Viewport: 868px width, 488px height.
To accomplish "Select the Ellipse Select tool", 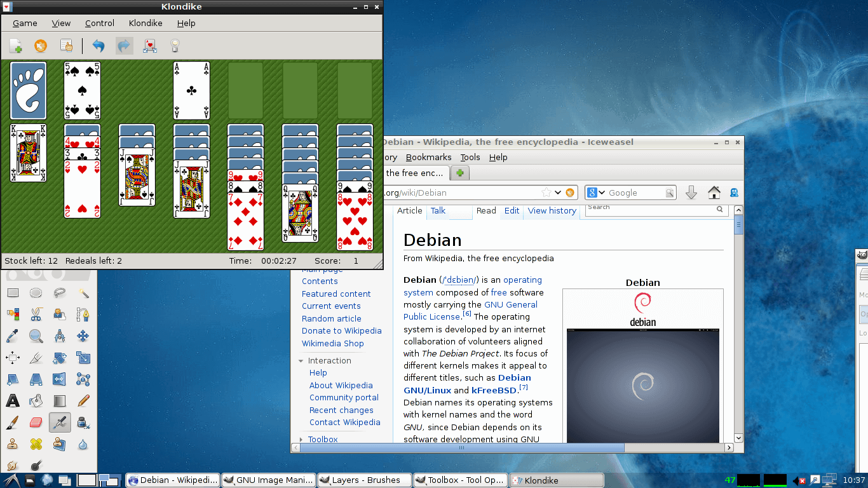I will (36, 293).
